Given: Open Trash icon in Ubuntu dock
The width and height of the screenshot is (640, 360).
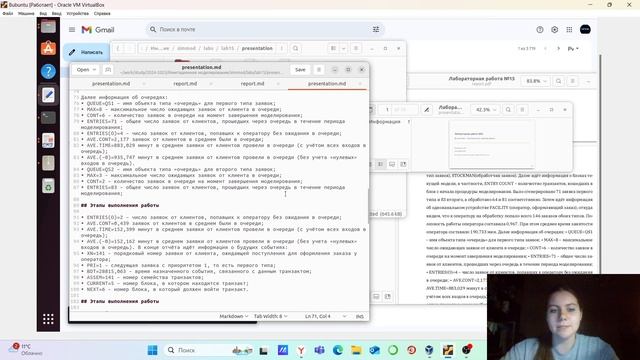Looking at the screenshot, I should click(48, 186).
